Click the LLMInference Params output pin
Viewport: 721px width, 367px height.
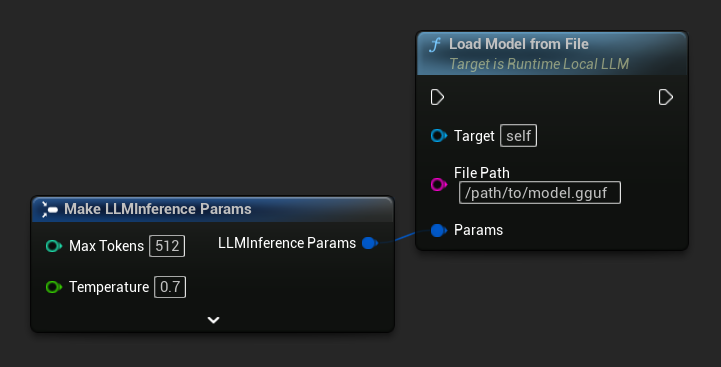click(x=370, y=243)
